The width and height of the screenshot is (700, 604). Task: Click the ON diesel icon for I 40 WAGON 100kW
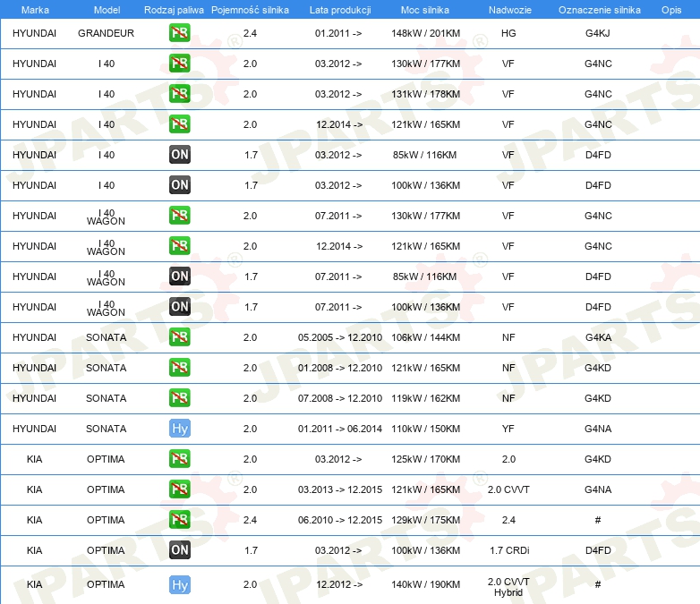[x=180, y=307]
